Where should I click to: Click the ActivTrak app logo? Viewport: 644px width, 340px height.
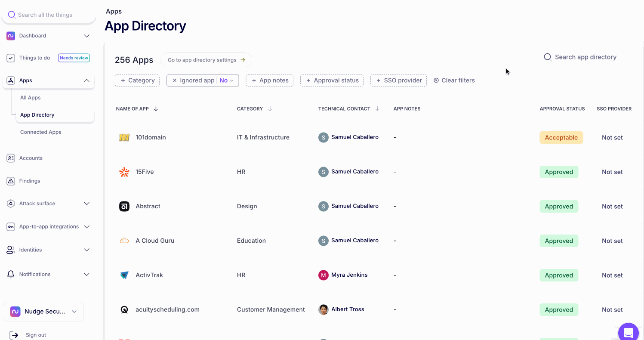[x=124, y=275]
